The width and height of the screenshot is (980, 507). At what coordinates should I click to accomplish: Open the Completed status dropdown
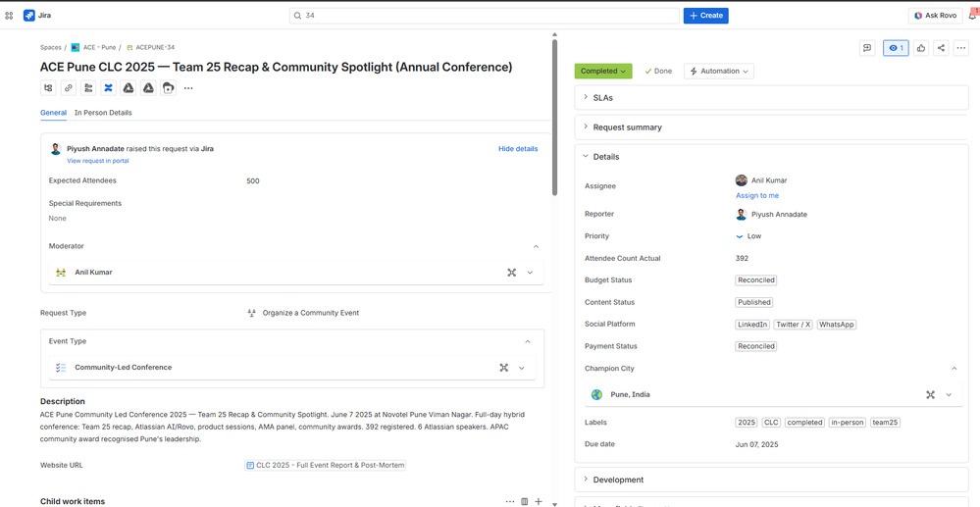(603, 72)
